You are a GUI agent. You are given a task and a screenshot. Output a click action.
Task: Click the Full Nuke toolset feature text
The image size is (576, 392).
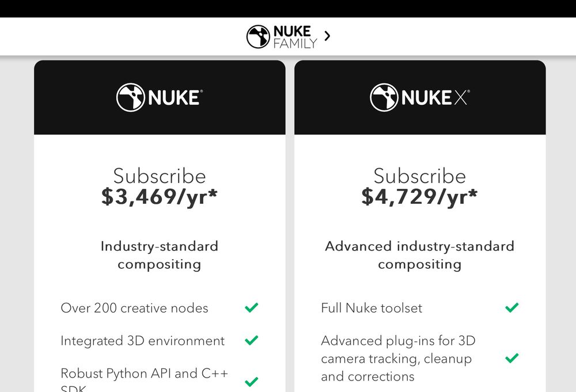(372, 308)
